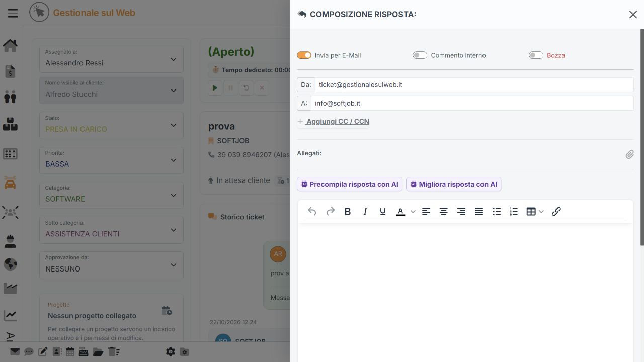The image size is (644, 362).
Task: Open the Approvazione da dropdown
Action: 111,265
